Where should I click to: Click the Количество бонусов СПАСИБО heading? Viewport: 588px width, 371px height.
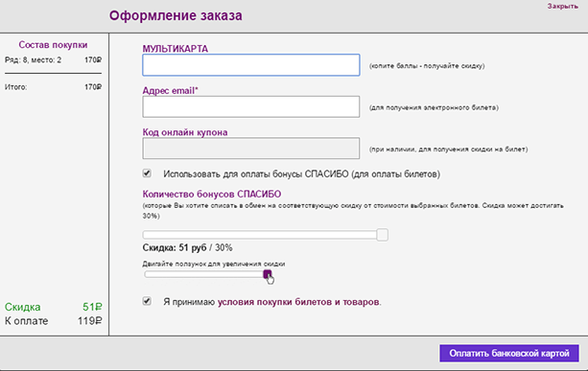211,194
